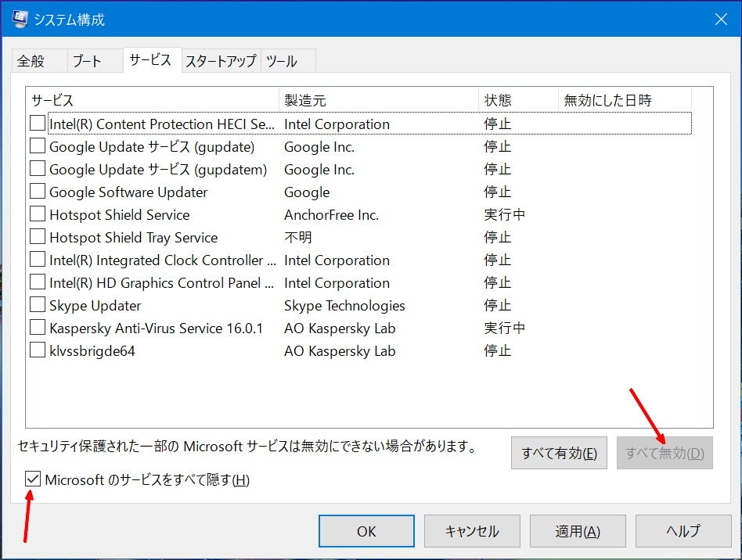
Task: Check Kaspersky Anti-Virus Service 16.0.1 checkbox
Action: pos(38,327)
